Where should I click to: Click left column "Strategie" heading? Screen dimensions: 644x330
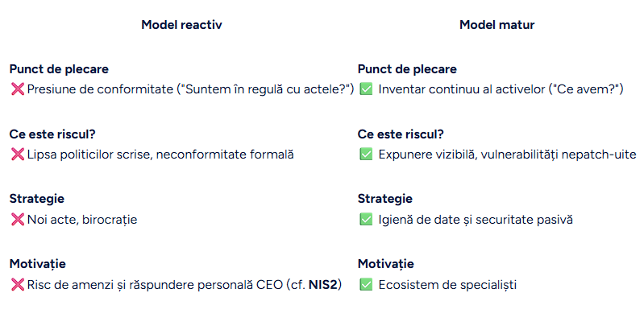(37, 198)
